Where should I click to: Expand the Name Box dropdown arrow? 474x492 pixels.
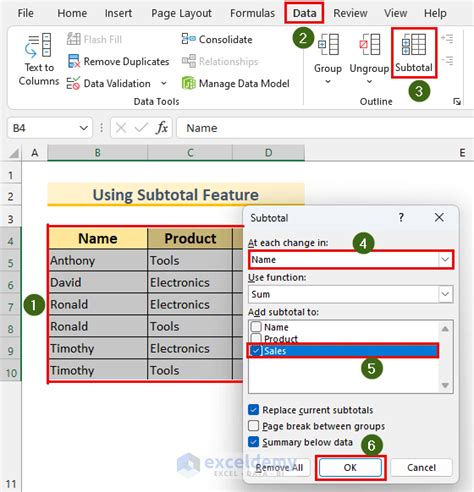click(84, 128)
